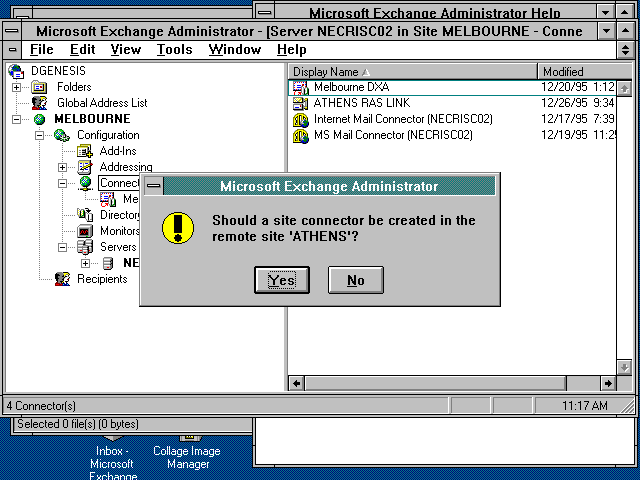Click No in the dialog
The image size is (640, 480).
pos(356,280)
